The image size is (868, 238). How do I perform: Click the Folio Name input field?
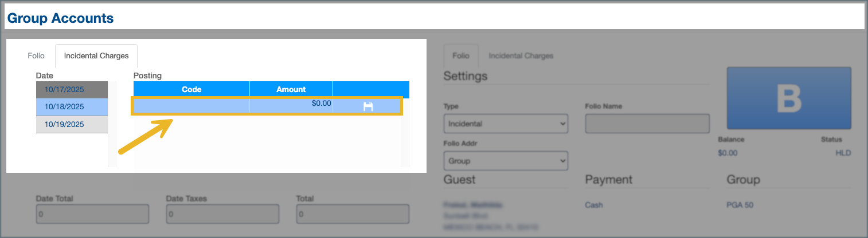click(647, 124)
